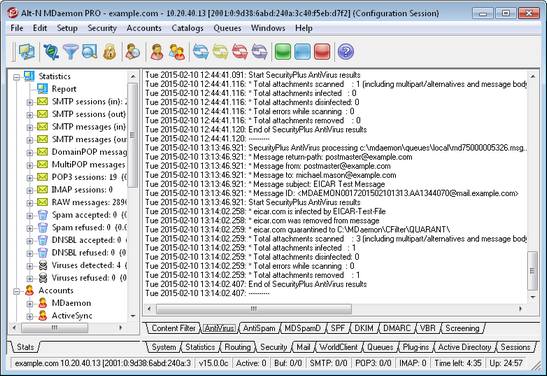547x376 pixels.
Task: Switch to the Content Filter tab
Action: click(x=173, y=328)
